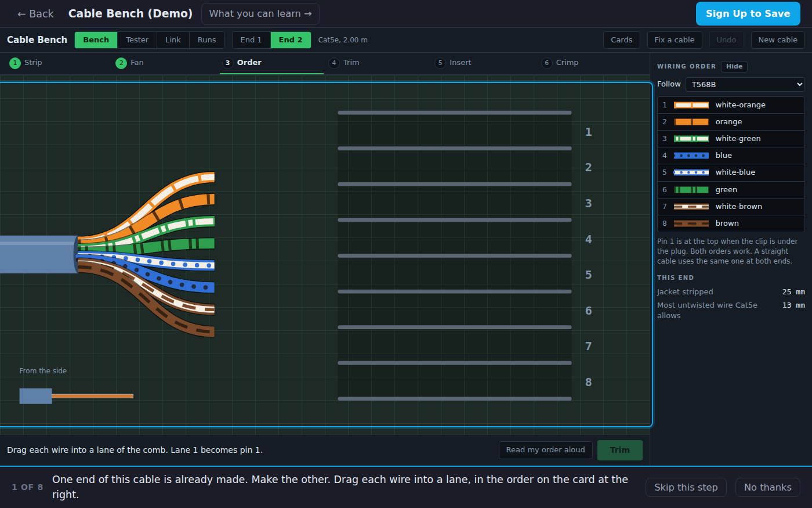
Task: Select the 'green' row label in wiring order
Action: click(x=726, y=190)
